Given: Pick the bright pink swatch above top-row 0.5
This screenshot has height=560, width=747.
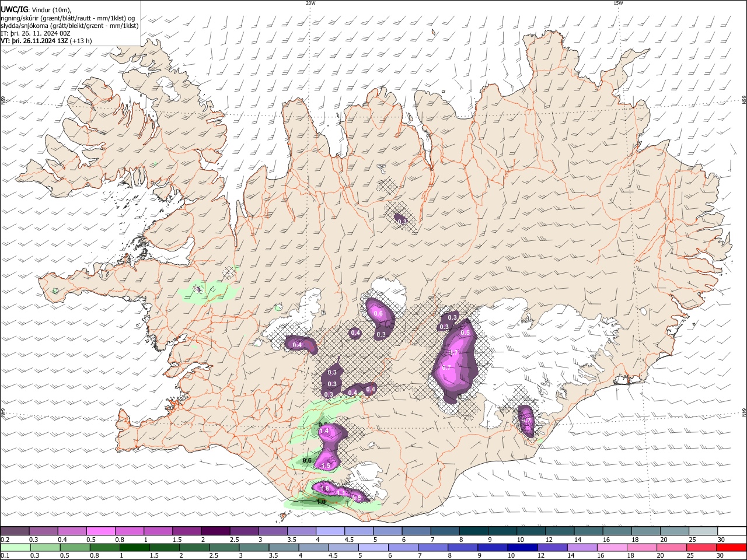Looking at the screenshot, I should click(100, 531).
